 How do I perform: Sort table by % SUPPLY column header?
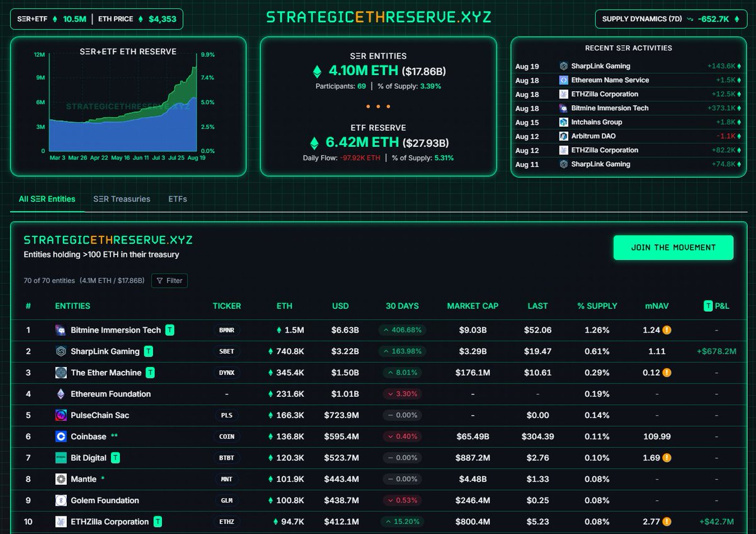[x=597, y=306]
